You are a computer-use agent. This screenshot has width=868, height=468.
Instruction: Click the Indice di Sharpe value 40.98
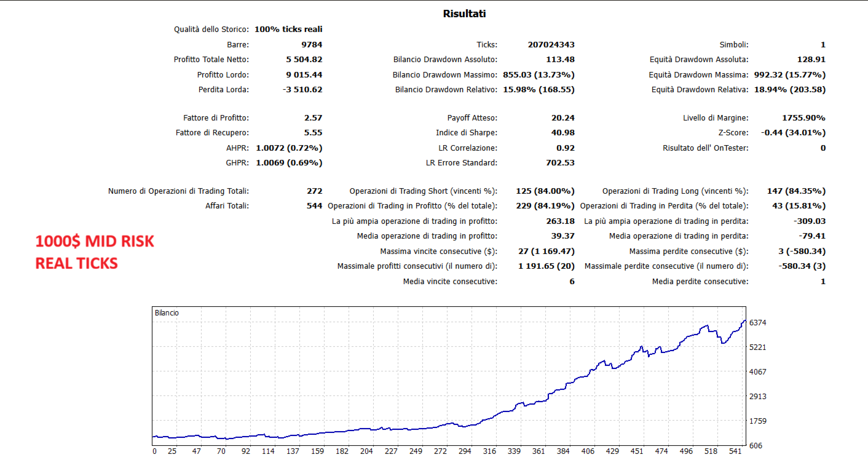click(x=563, y=133)
